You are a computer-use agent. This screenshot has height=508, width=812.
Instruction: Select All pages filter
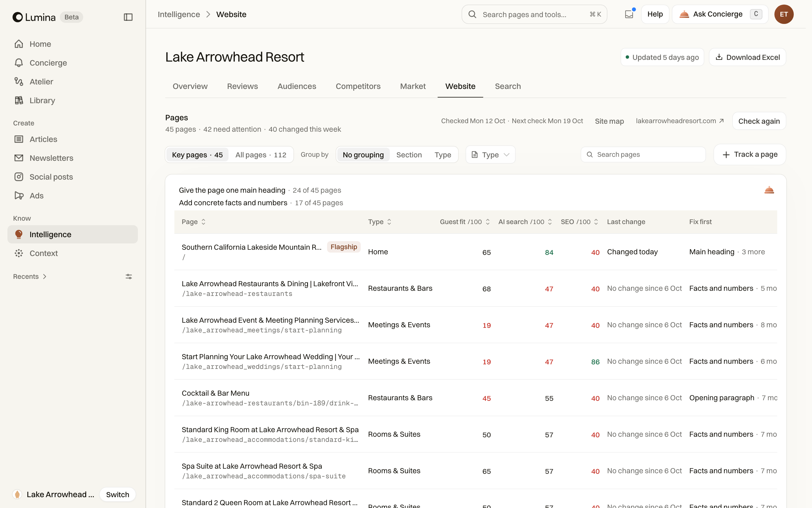(261, 155)
